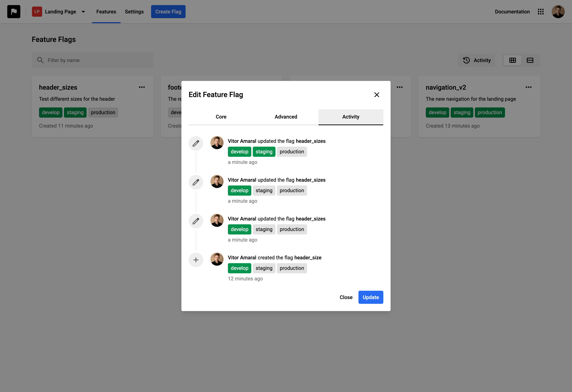Click the plus icon on the flag creation entry
The image size is (572, 392).
tap(196, 260)
